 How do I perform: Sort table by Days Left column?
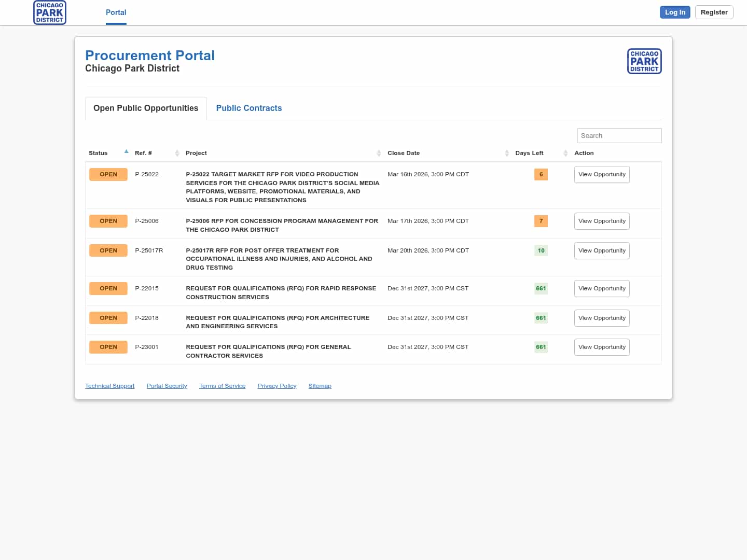pyautogui.click(x=565, y=153)
